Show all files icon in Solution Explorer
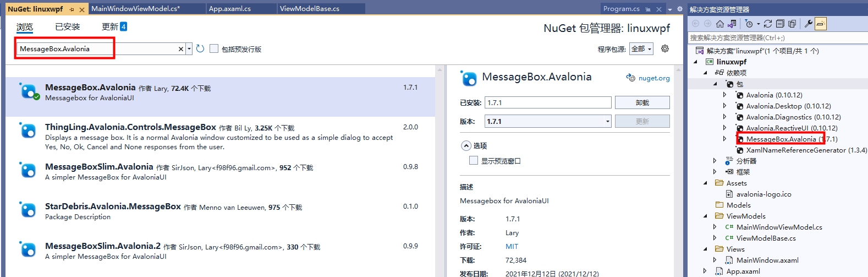868x277 pixels. click(792, 24)
